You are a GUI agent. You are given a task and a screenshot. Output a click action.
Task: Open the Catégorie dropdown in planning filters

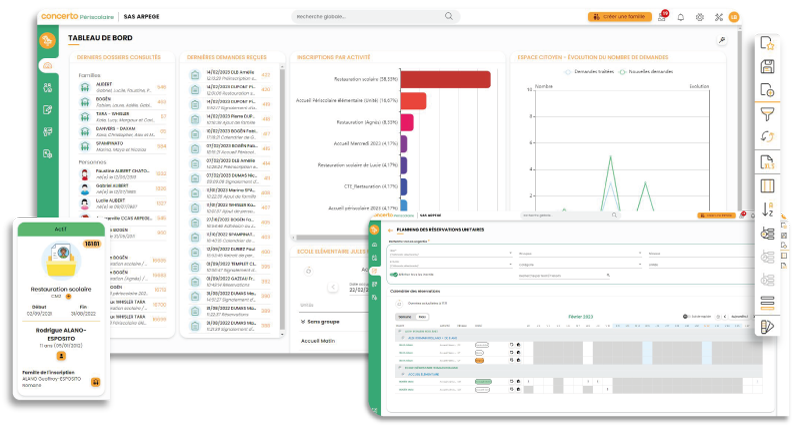click(x=579, y=264)
